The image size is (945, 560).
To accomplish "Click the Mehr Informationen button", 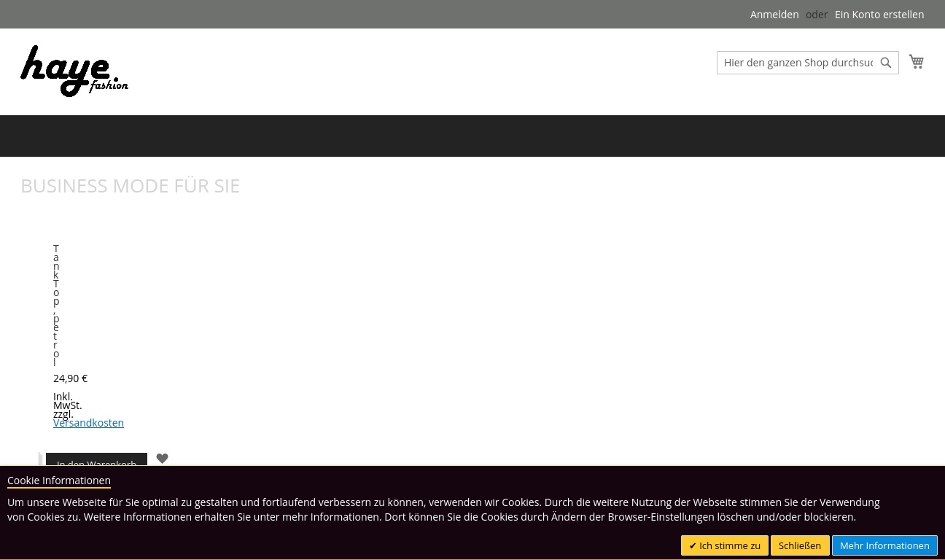I will click(884, 545).
